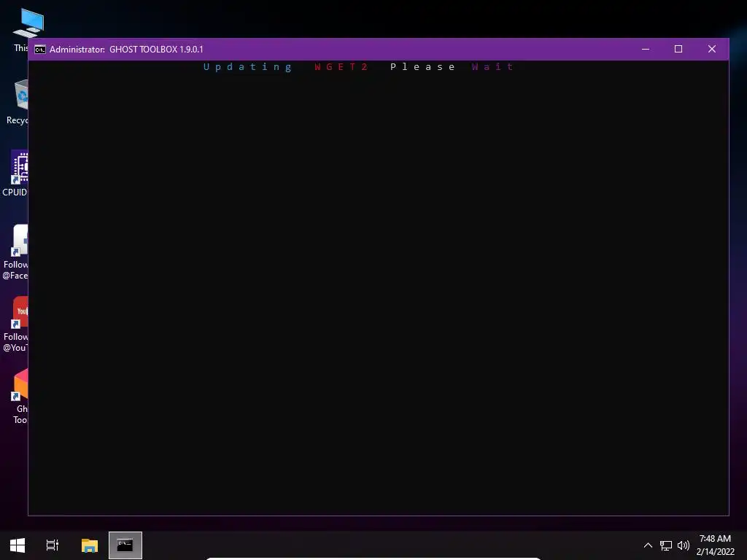Open the 7:48 AM clock and date

coord(715,545)
